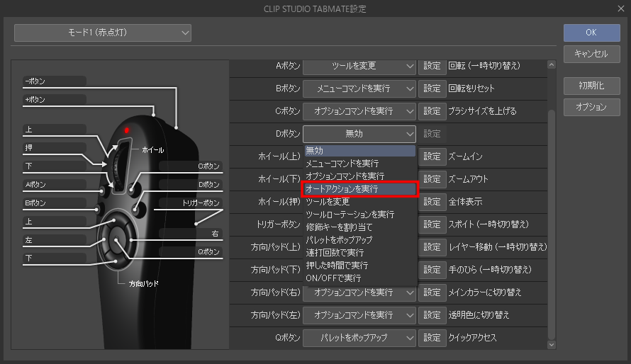Choose ツールを変更 from the open list
This screenshot has width=631, height=364.
tap(360, 202)
